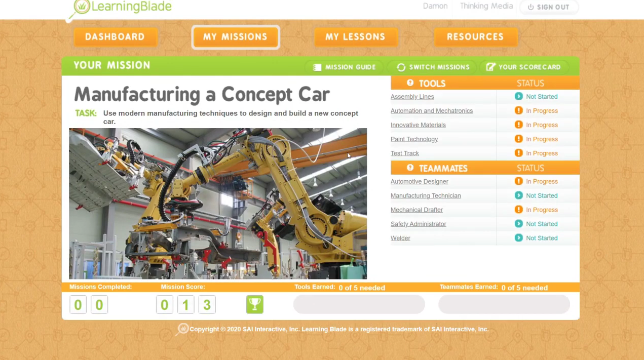Open the My Lessons tab
This screenshot has width=644, height=360.
[x=355, y=37]
